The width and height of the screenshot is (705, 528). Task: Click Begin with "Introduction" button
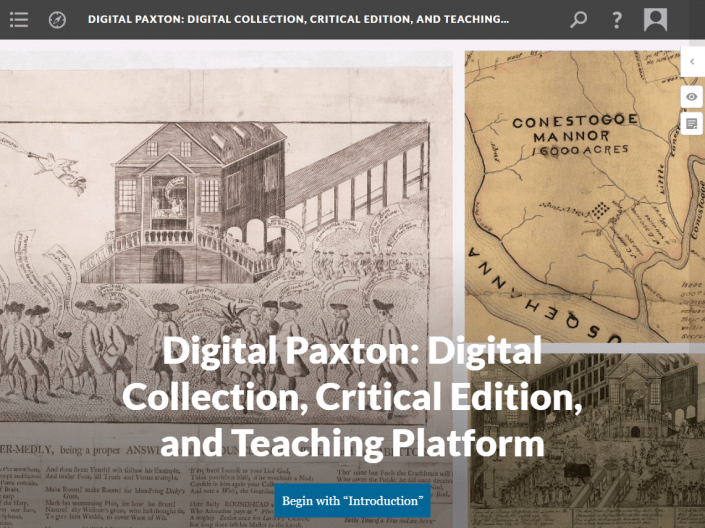(x=352, y=501)
